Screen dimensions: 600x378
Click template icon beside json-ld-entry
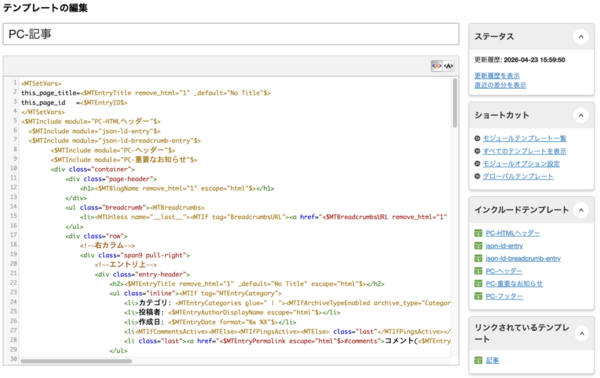478,246
